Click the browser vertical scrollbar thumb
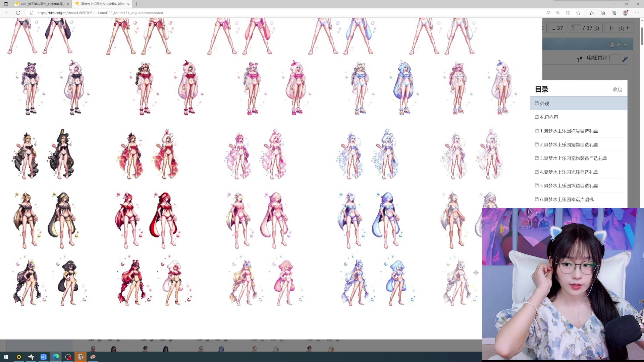 642,36
